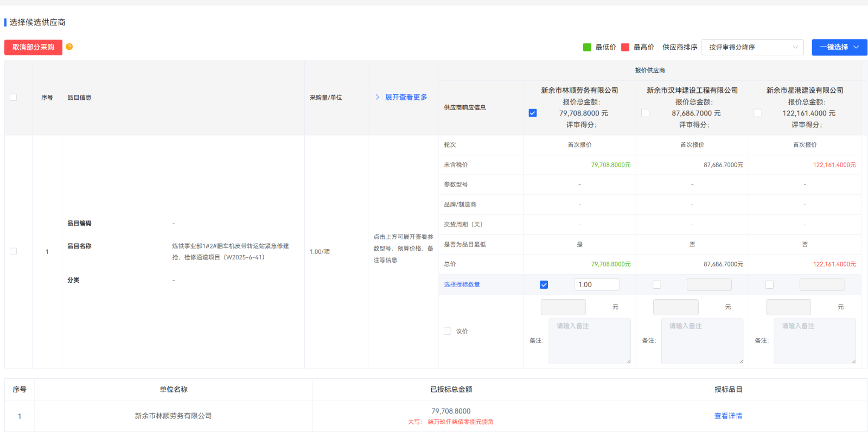The width and height of the screenshot is (868, 432).
Task: Toggle the select-all checkbox in table header
Action: click(x=14, y=98)
